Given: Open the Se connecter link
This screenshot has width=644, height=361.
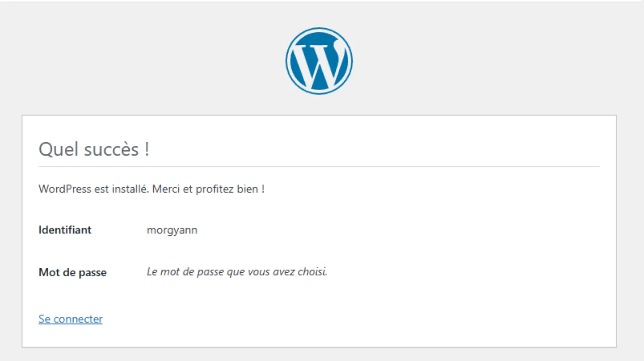Looking at the screenshot, I should point(70,319).
